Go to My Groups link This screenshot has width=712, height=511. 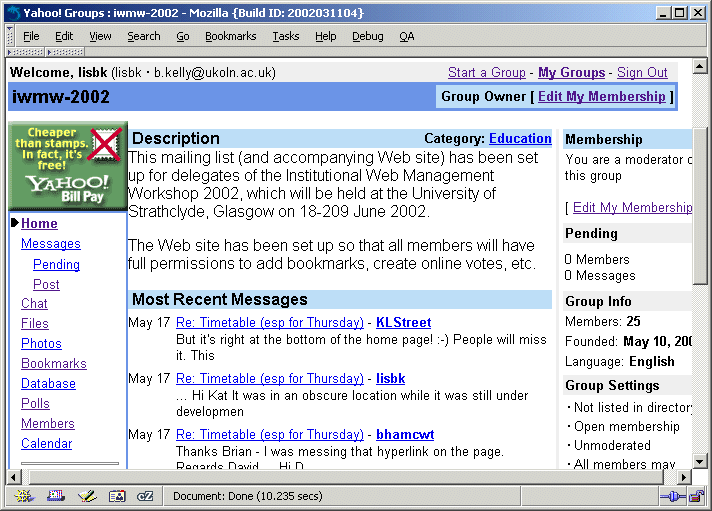[572, 73]
